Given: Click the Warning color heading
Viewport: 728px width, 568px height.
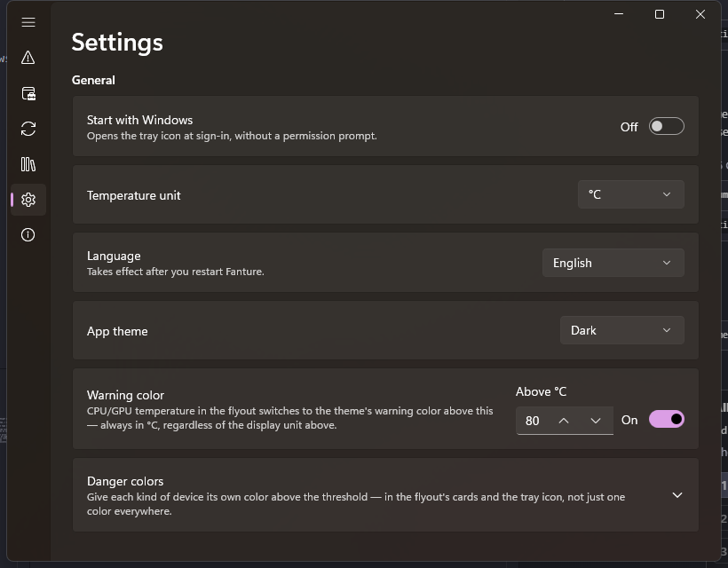Looking at the screenshot, I should coord(125,395).
